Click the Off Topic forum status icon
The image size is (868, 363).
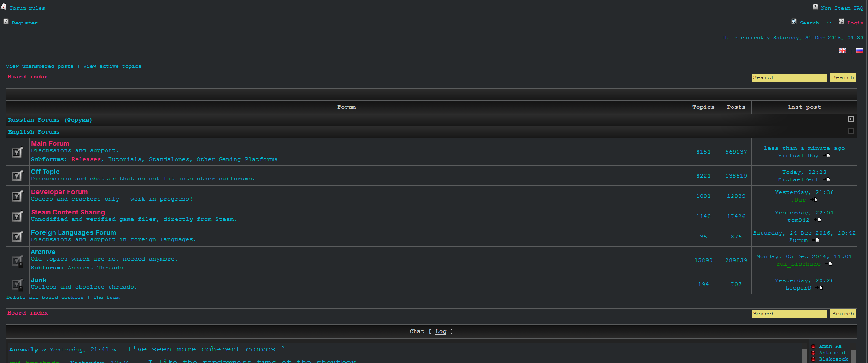[x=18, y=176]
